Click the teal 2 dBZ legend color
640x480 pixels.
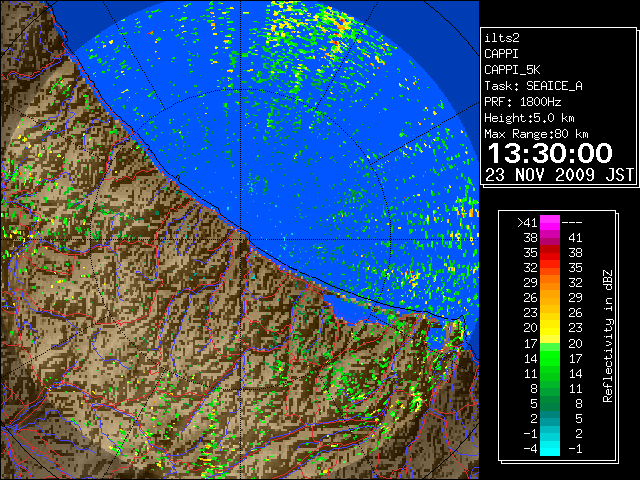[x=550, y=418]
